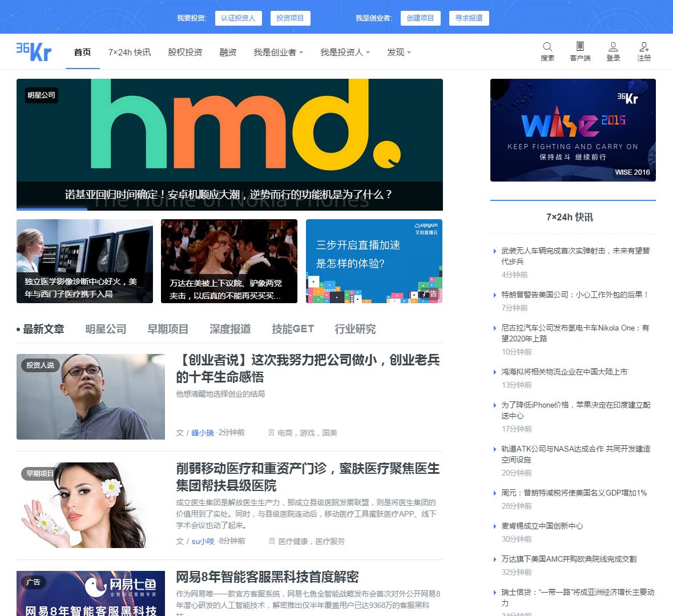The width and height of the screenshot is (673, 616).
Task: Open news 特朗普警告美国公司
Action: (x=575, y=295)
